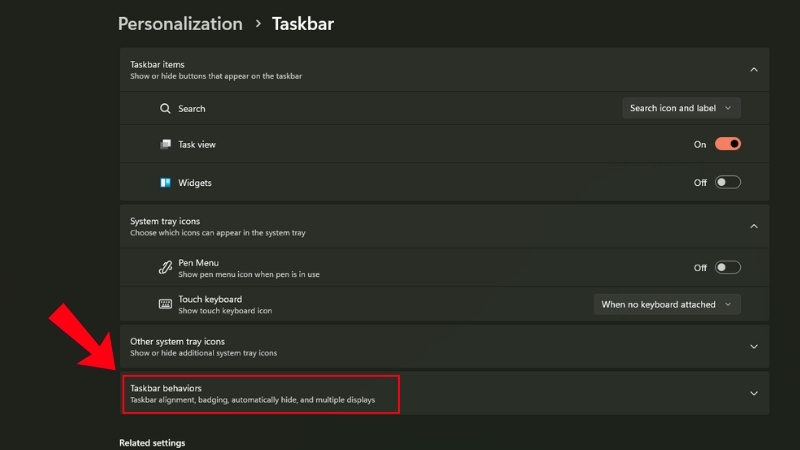
Task: Click 'Show touch keyboard icon' text
Action: 225,311
